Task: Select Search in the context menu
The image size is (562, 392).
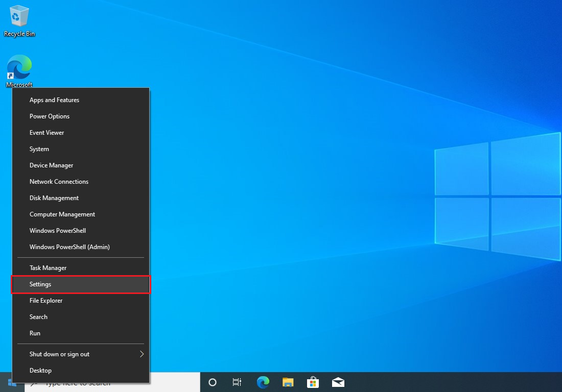Action: click(81, 317)
